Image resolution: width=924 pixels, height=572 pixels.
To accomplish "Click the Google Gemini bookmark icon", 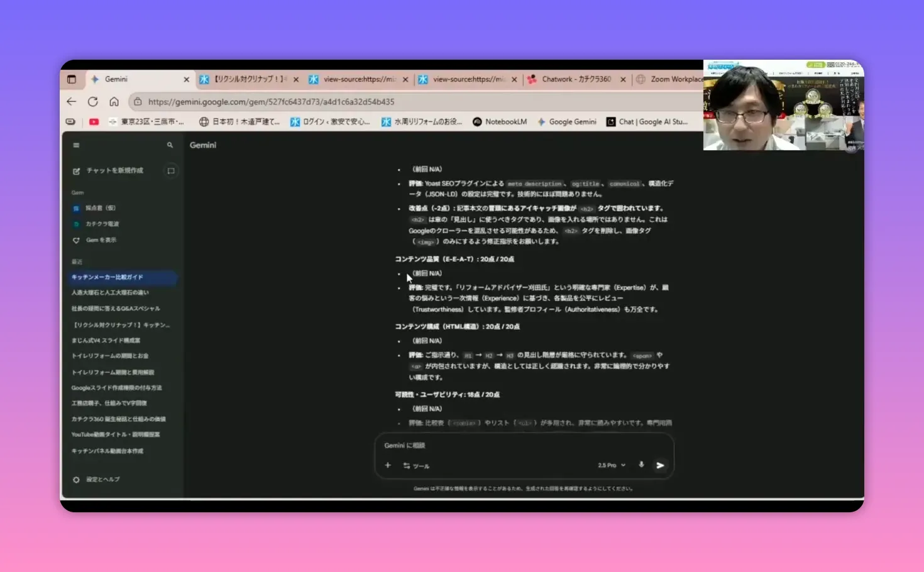I will [x=541, y=121].
